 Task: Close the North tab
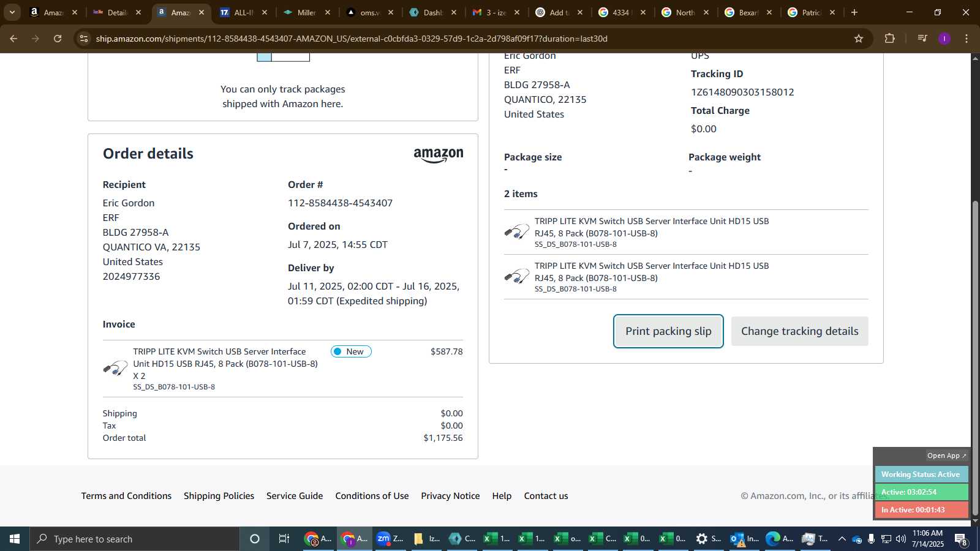706,12
